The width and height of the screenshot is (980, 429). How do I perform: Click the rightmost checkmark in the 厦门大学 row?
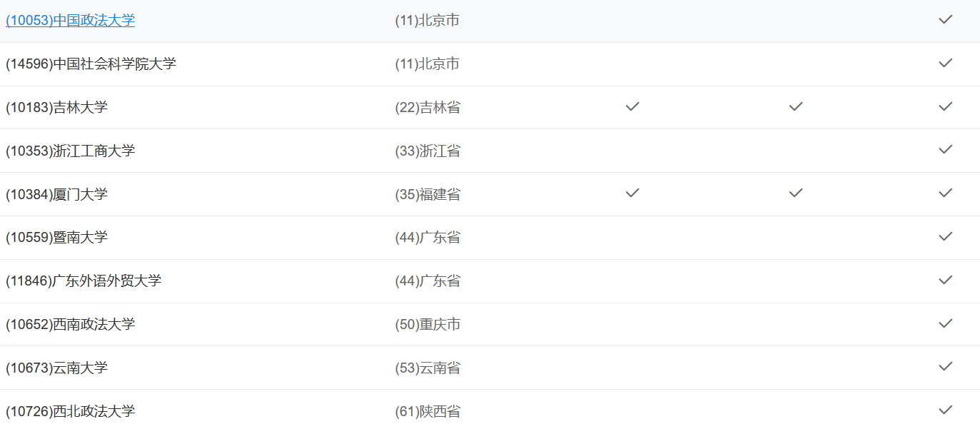click(945, 193)
